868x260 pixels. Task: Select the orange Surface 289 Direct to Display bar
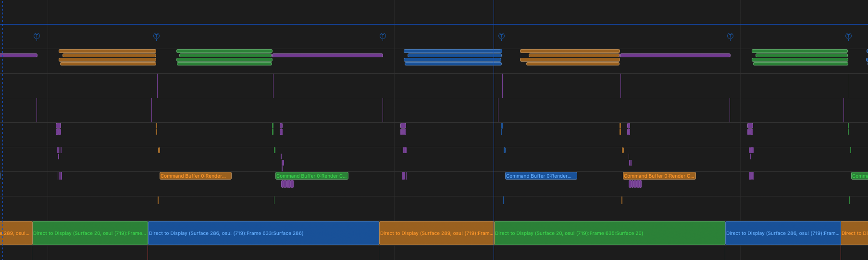[x=436, y=233]
